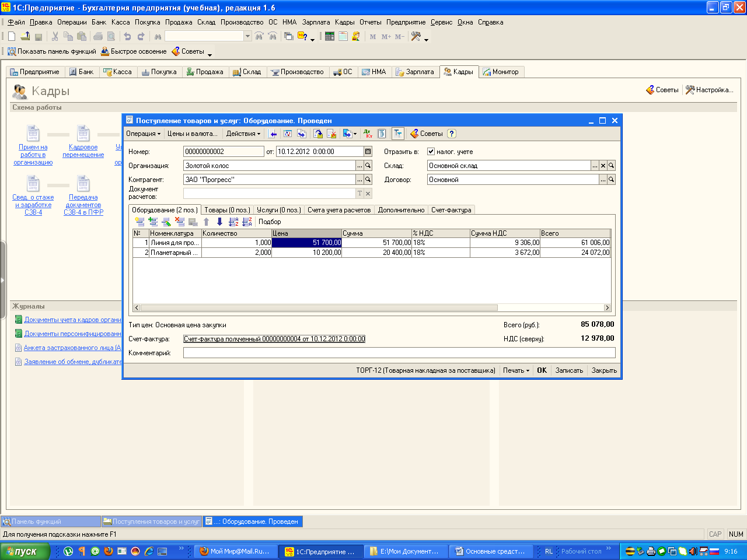747x560 pixels.
Task: Click the delete row icon in table toolbar
Action: point(180,222)
